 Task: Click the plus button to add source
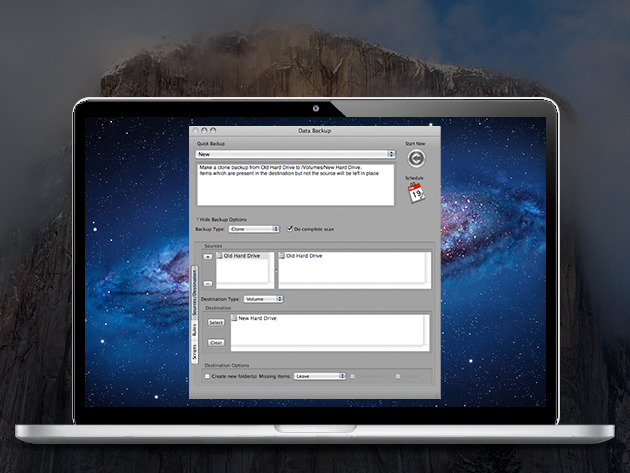(208, 257)
